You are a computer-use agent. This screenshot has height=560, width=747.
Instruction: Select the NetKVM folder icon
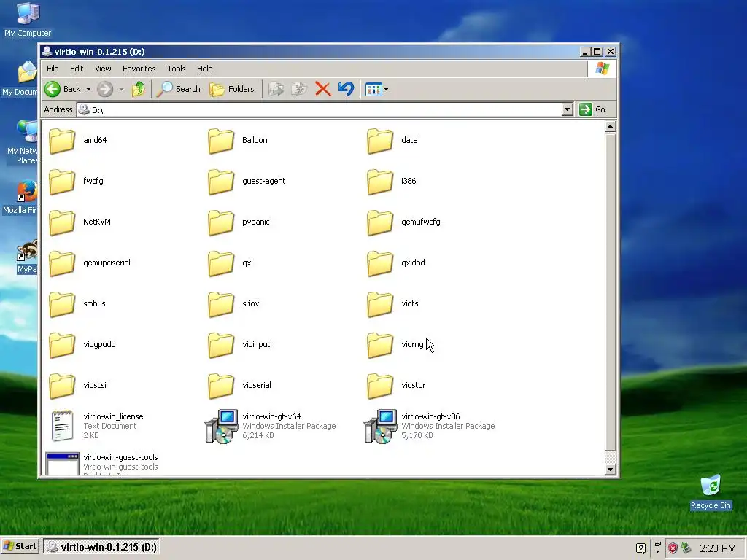pos(62,222)
